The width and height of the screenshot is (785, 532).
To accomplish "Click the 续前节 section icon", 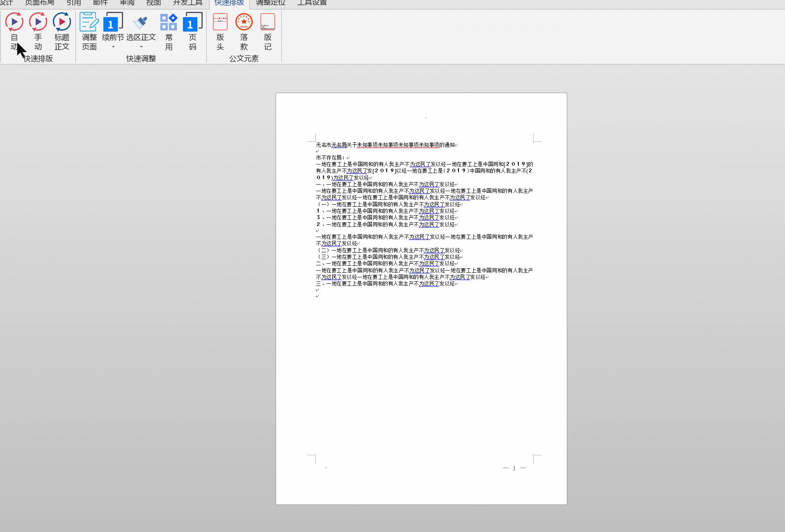I will (113, 23).
